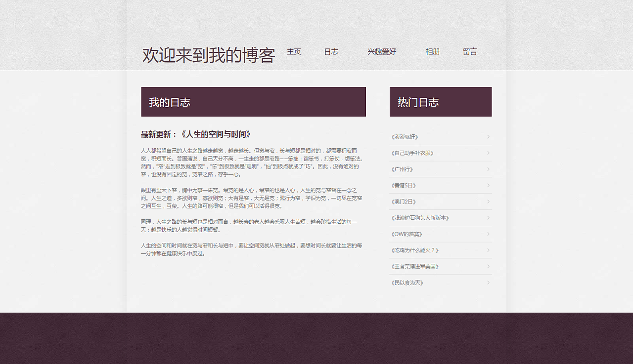Open the 主页 navigation item
Image resolution: width=633 pixels, height=364 pixels.
coord(294,52)
